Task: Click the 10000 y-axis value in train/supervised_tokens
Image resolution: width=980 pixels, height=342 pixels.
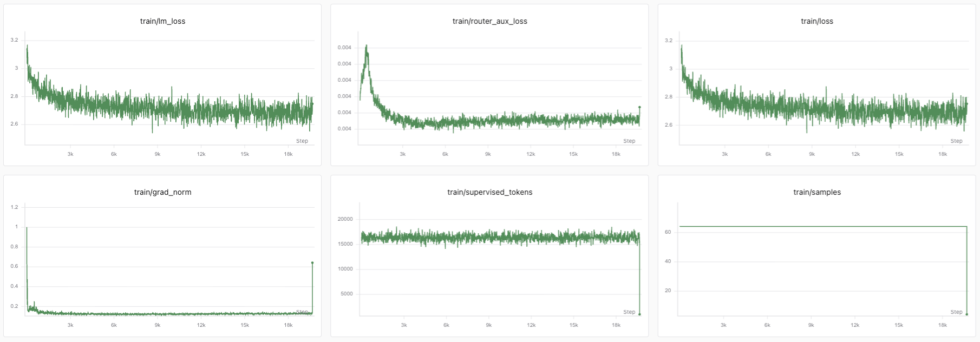Action: [345, 269]
